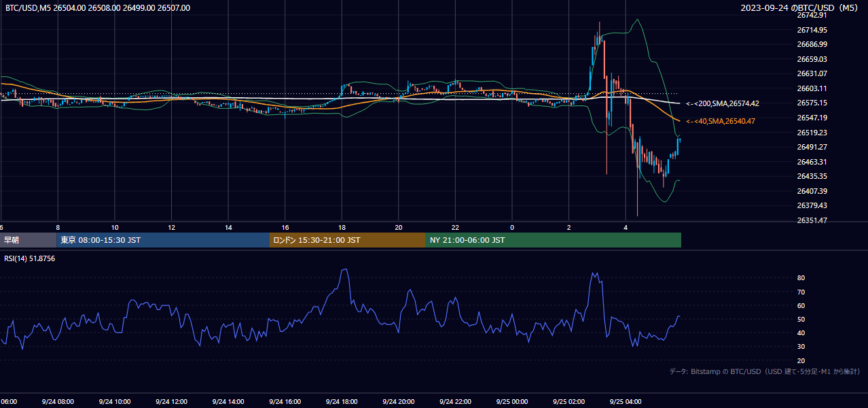Image resolution: width=868 pixels, height=408 pixels.
Task: Click price axis value 26742.91
Action: point(812,15)
